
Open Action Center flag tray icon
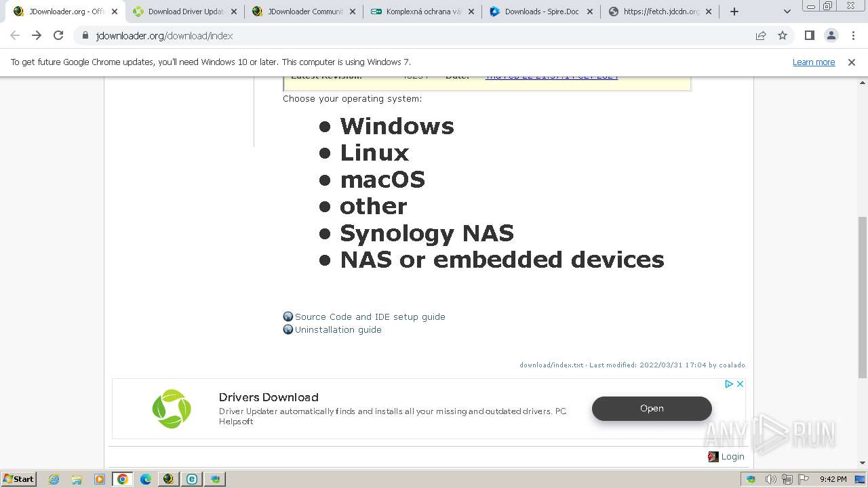click(x=804, y=479)
